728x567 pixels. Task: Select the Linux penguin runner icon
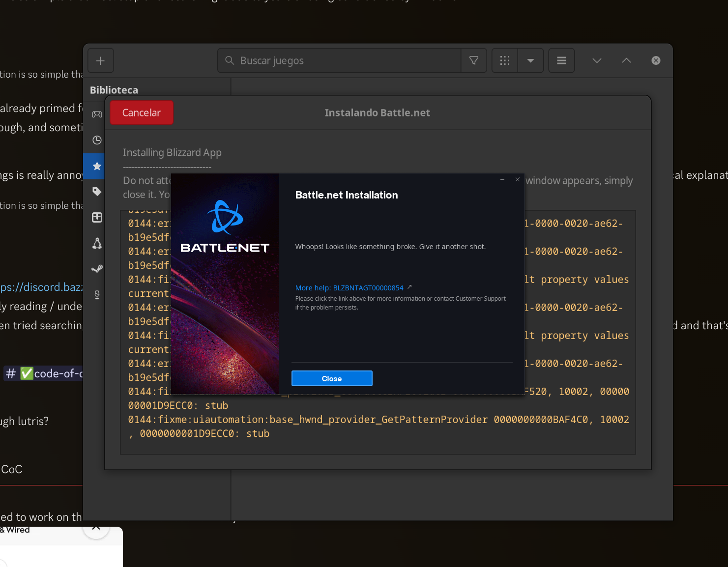pos(97,243)
